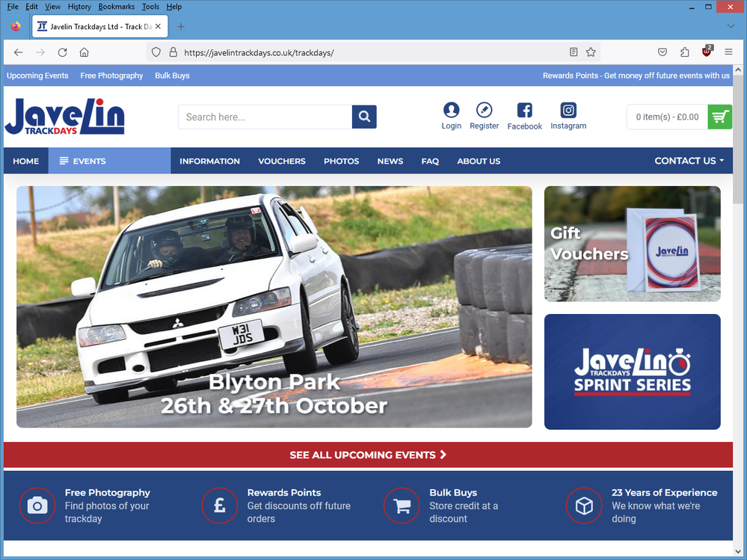Reload the current page
The image size is (747, 560).
[x=62, y=52]
